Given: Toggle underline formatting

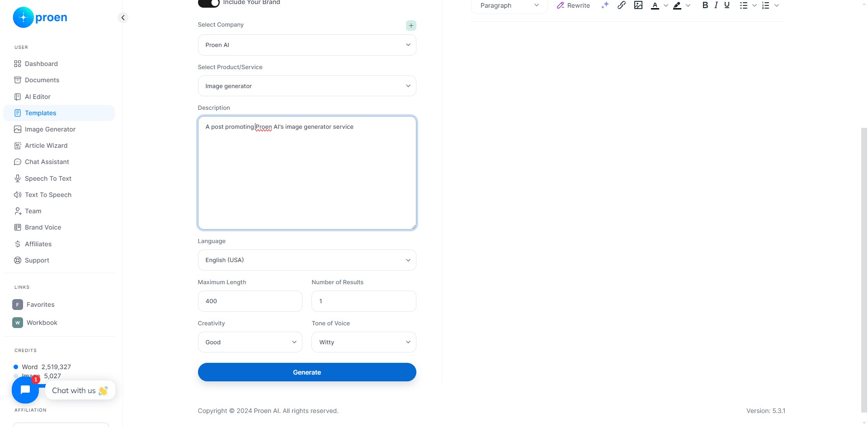Looking at the screenshot, I should [727, 5].
